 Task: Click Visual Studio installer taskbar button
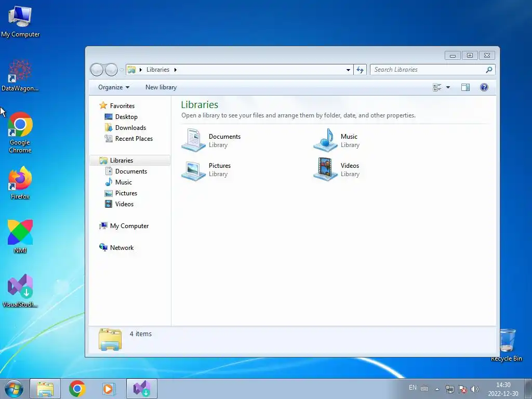tap(142, 389)
